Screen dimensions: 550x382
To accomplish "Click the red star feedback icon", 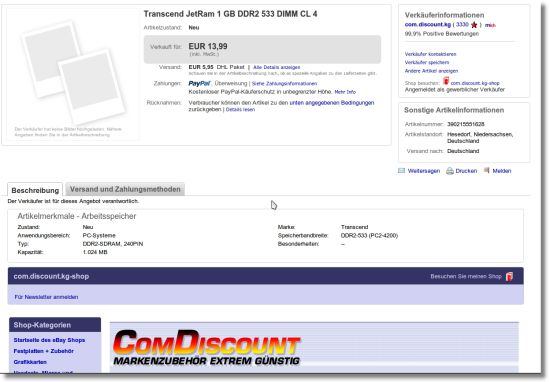I will point(474,25).
